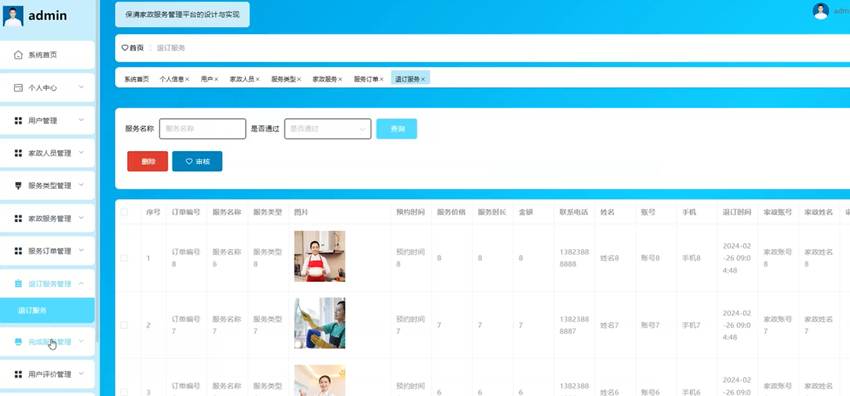Close the 家政人员 tab
Viewport: 850px width, 396px height.
point(257,79)
